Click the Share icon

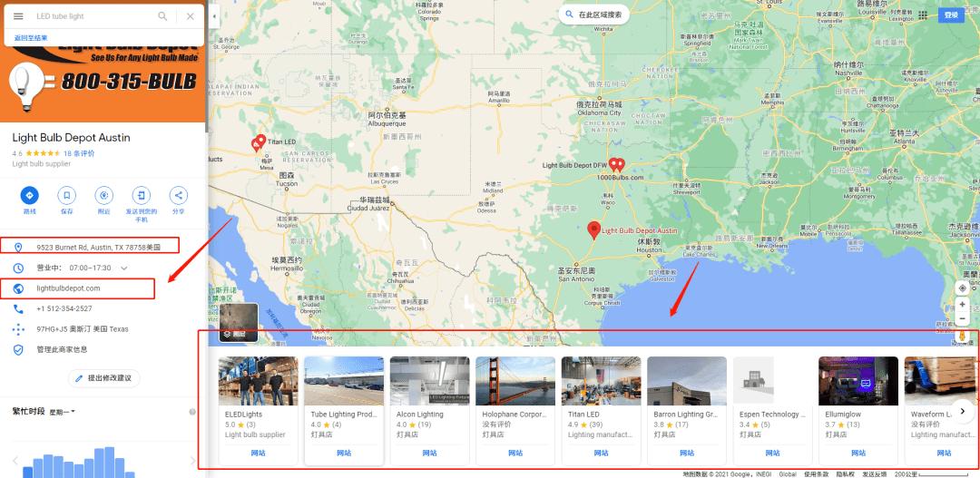179,196
